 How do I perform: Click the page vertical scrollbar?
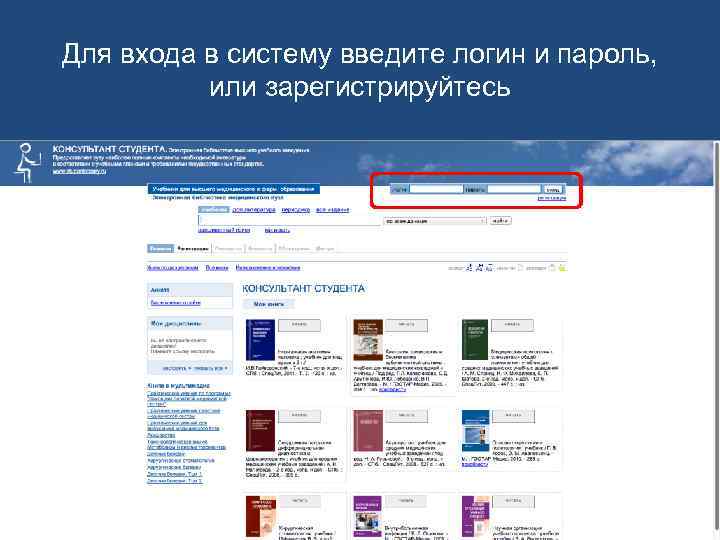[x=716, y=340]
